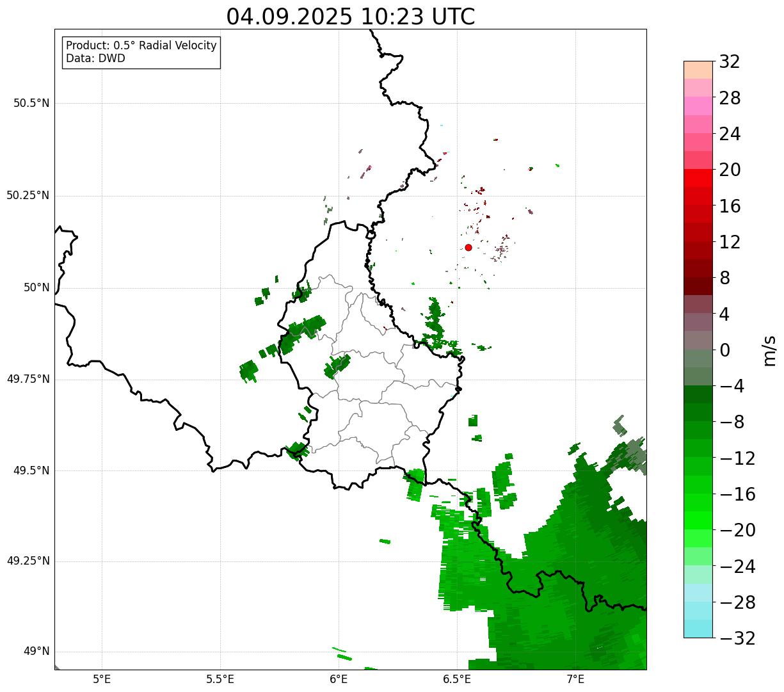This screenshot has width=784, height=692.
Task: Click the title "04.09.2025 10:23 UTC"
Action: click(x=351, y=16)
